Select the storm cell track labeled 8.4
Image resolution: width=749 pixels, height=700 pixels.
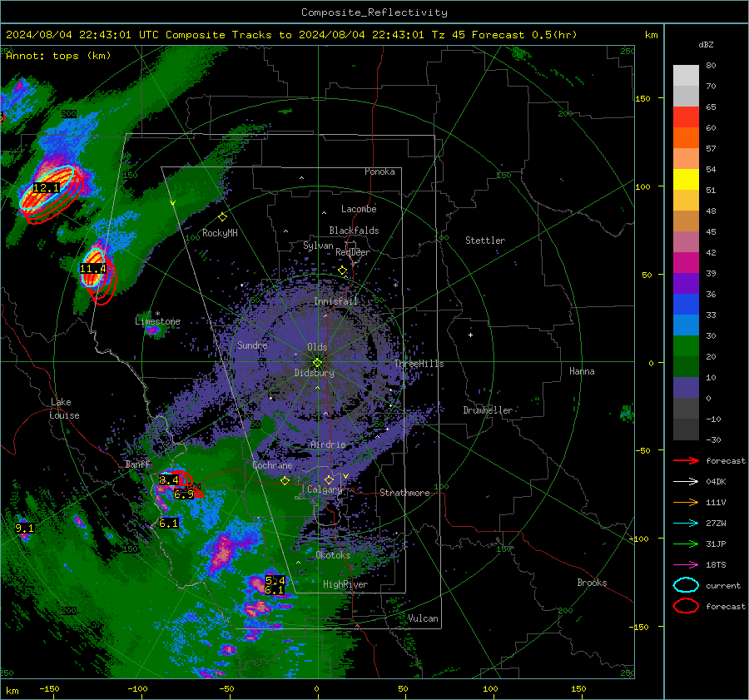click(x=176, y=479)
